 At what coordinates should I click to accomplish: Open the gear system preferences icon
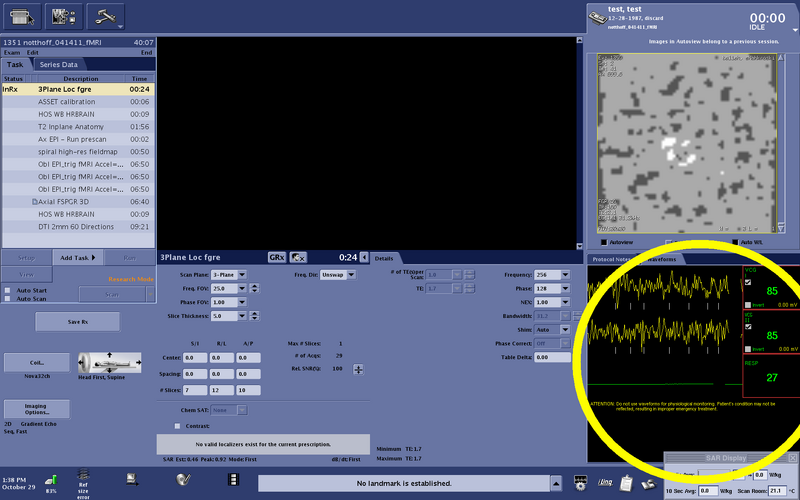(x=580, y=482)
